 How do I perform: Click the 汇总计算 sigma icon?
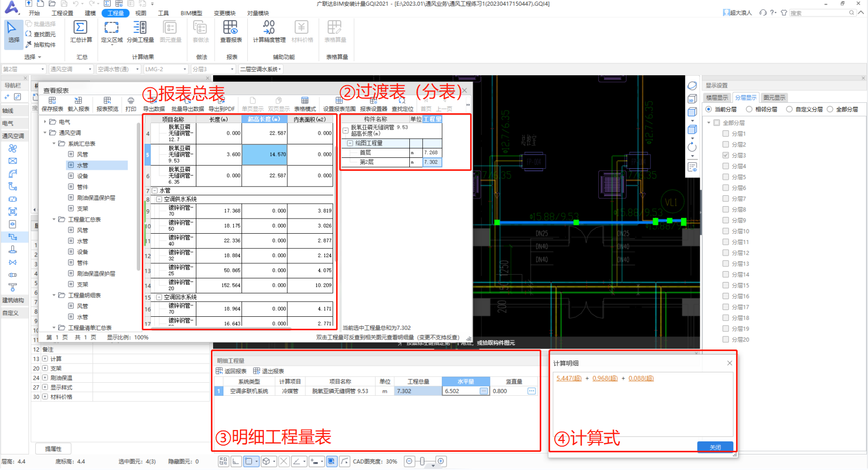pyautogui.click(x=80, y=28)
